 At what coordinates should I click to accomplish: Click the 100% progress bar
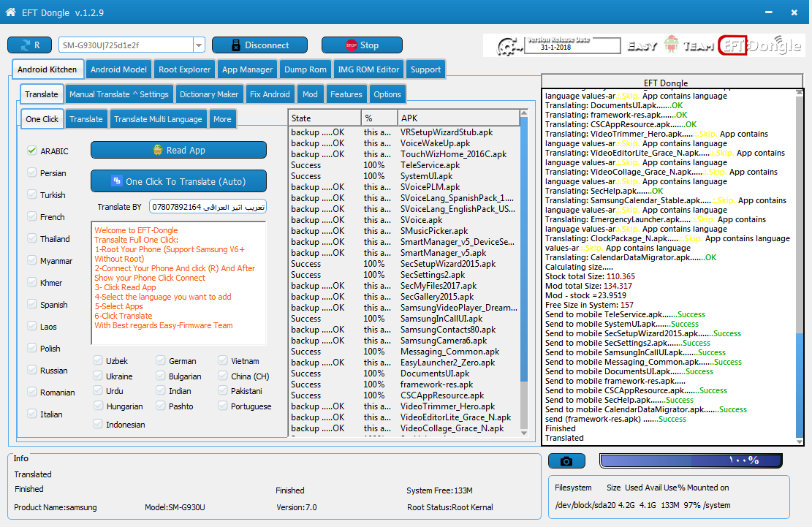pyautogui.click(x=691, y=460)
